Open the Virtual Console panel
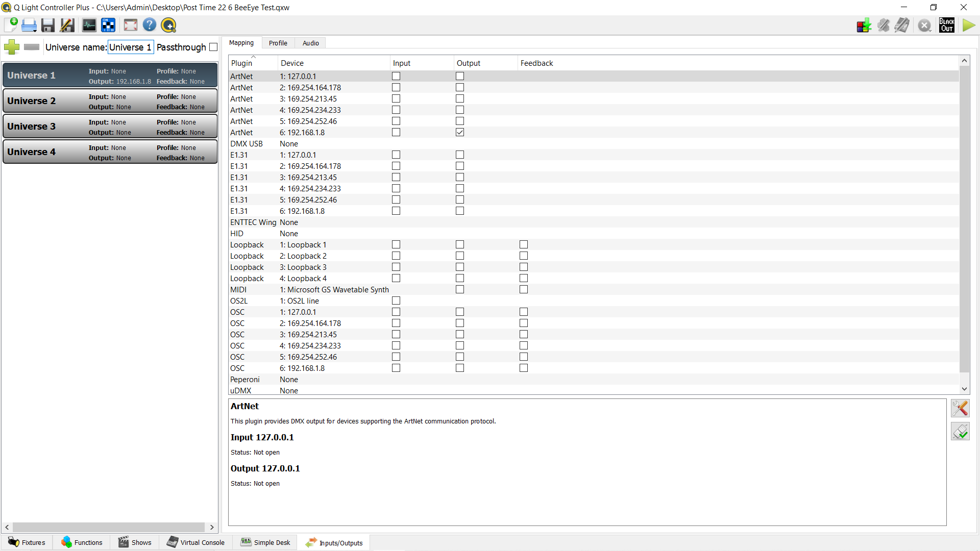 click(x=196, y=542)
